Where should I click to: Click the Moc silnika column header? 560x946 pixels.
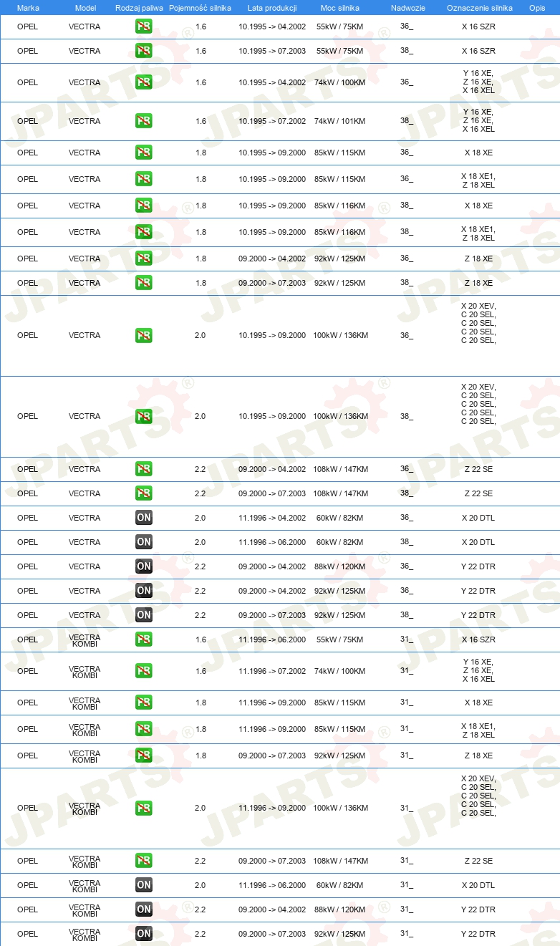point(340,7)
